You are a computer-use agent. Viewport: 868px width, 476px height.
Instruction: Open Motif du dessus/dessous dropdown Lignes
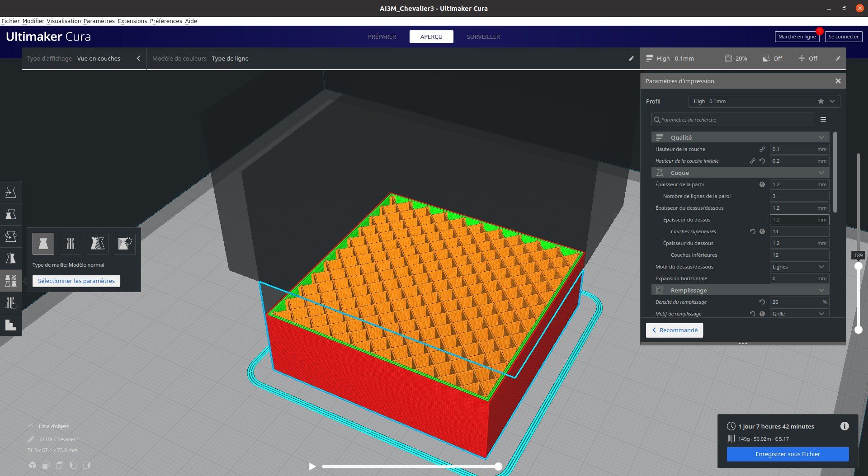799,267
